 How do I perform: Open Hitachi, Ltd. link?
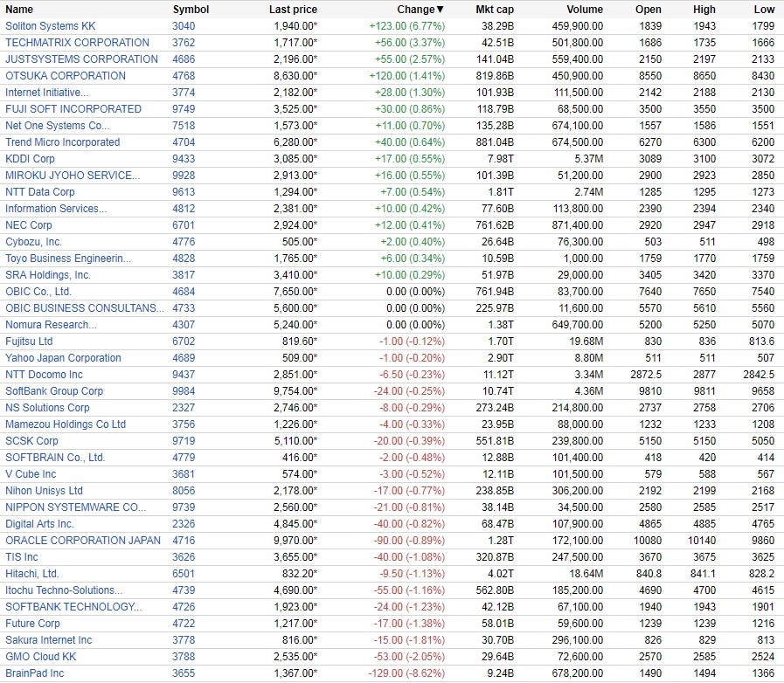(x=32, y=574)
